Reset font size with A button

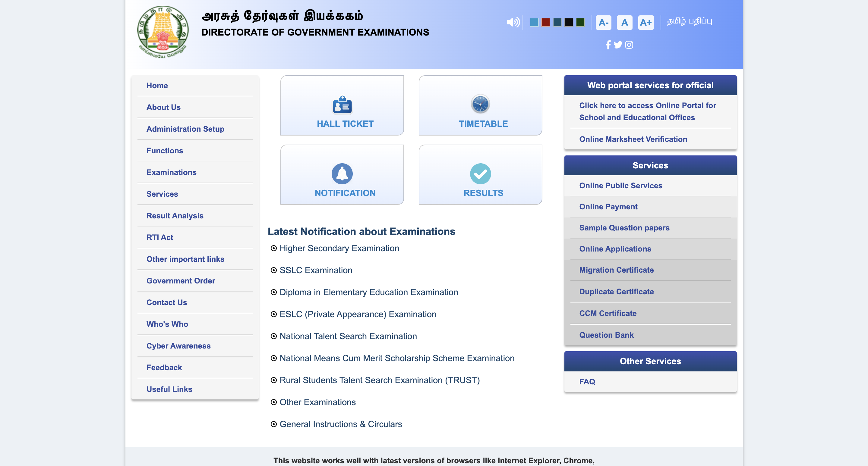pos(624,23)
